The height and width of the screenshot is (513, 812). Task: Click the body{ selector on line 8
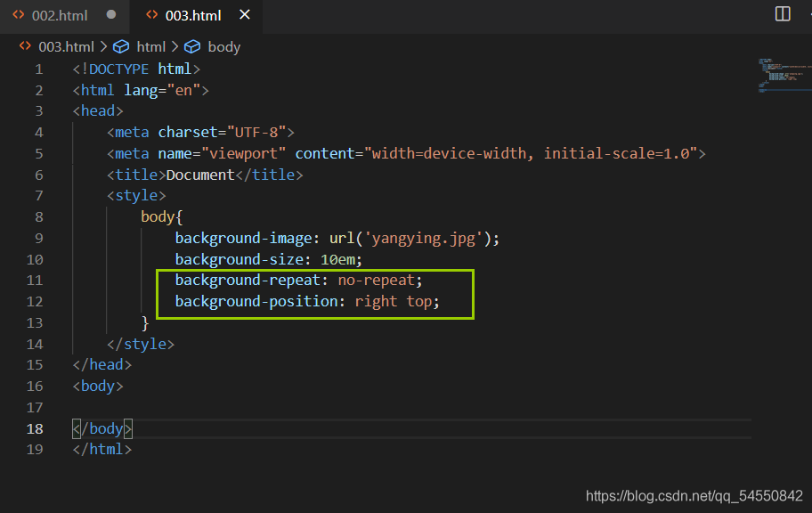161,216
